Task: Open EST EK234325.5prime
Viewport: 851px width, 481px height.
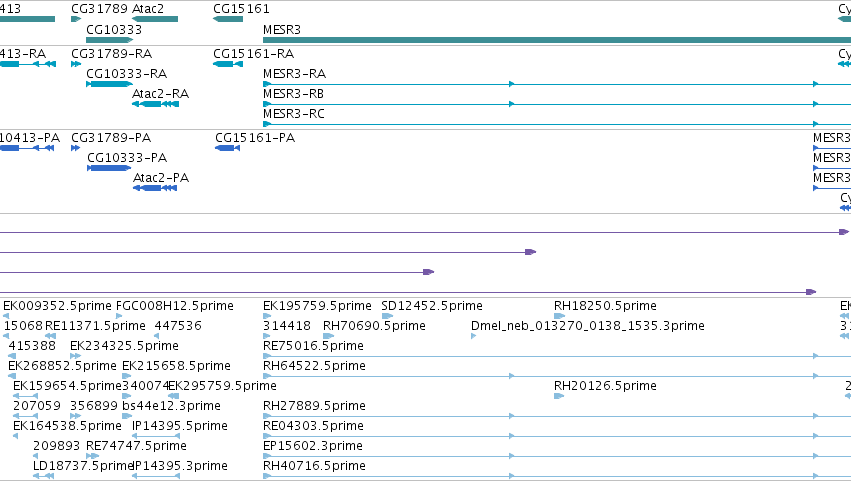Action: (x=124, y=346)
